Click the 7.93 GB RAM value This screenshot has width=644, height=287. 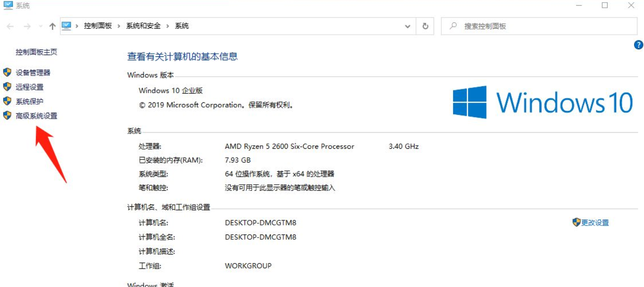[238, 160]
